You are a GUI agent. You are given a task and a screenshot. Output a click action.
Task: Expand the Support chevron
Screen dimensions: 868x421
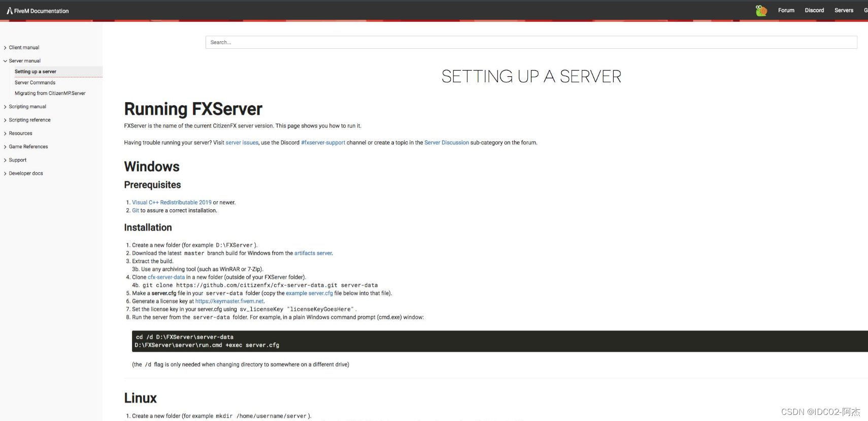(5, 160)
